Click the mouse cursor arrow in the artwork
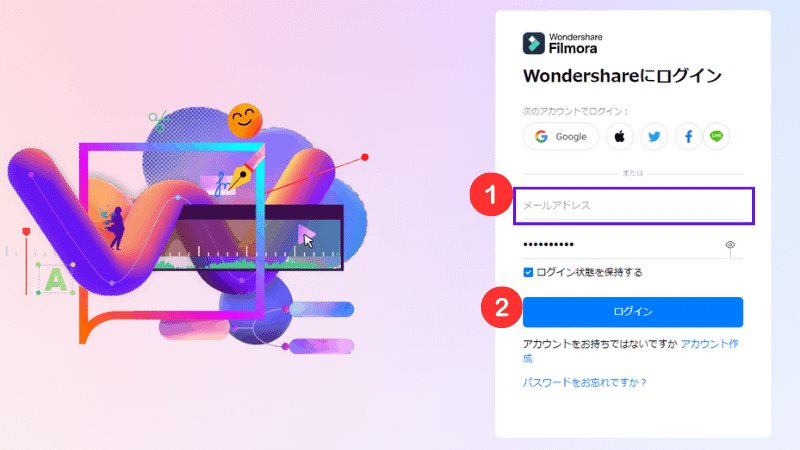 pos(308,239)
